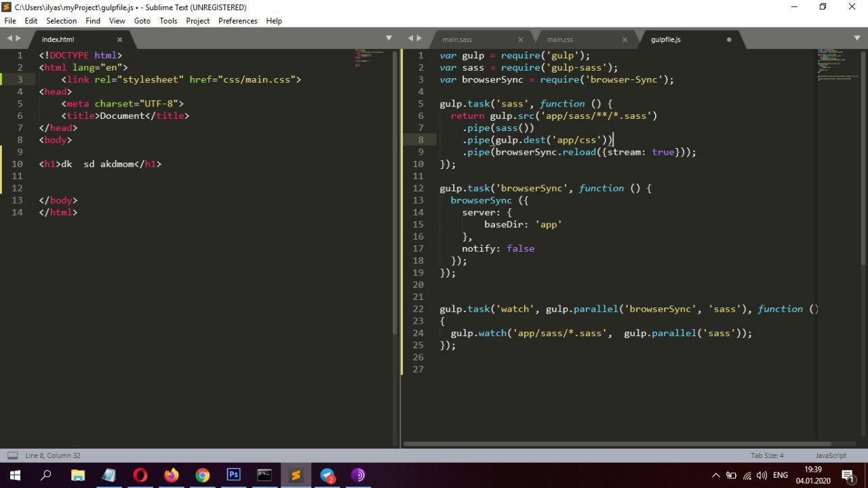The width and height of the screenshot is (868, 488).
Task: Click left pane next-tab arrow
Action: [x=18, y=39]
